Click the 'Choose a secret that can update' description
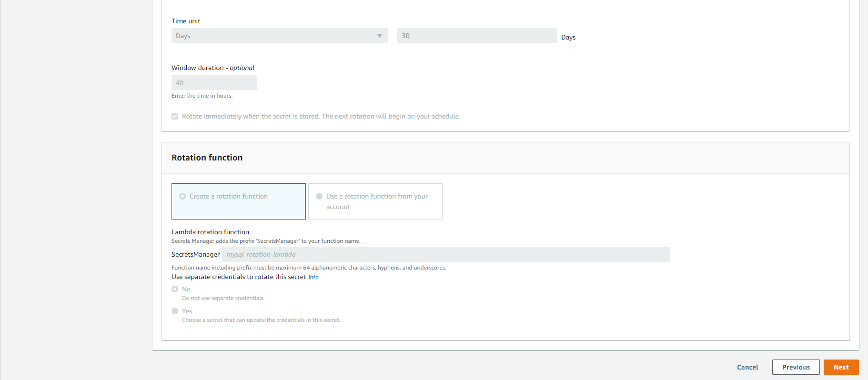The width and height of the screenshot is (868, 380). [x=261, y=320]
